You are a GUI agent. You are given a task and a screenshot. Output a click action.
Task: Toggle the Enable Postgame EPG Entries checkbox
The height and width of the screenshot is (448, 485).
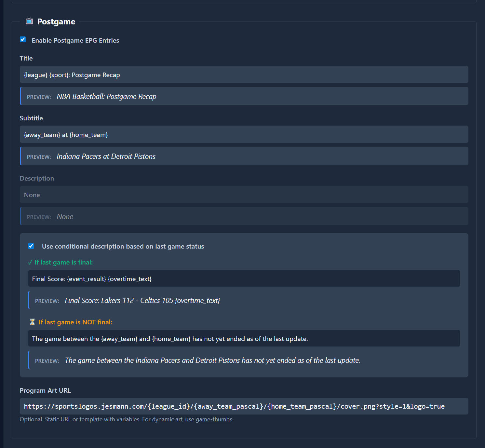(23, 40)
